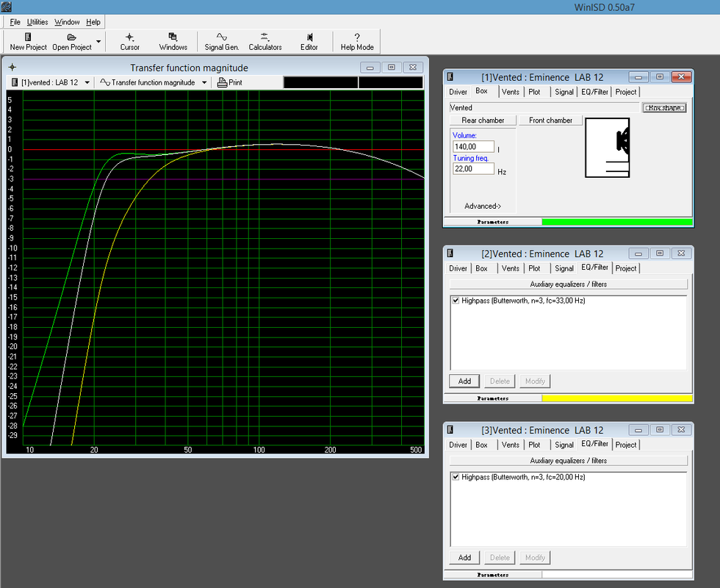Click Add filter button in project [3]

(x=464, y=558)
